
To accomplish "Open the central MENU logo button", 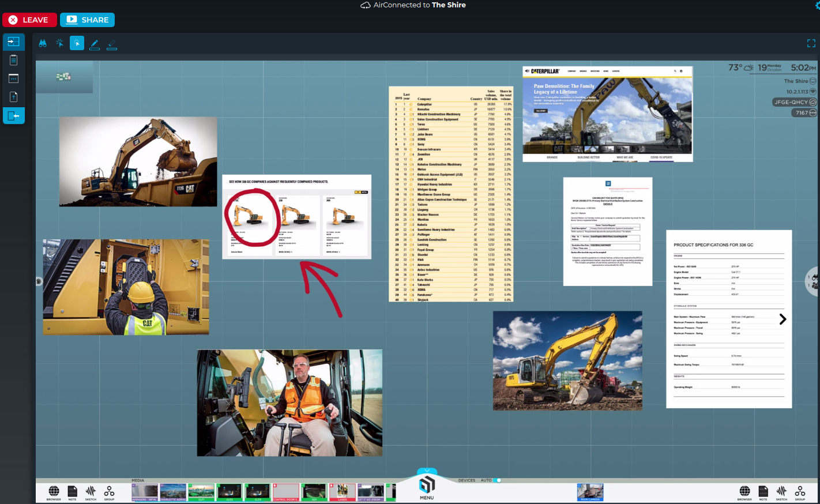I will (x=427, y=487).
